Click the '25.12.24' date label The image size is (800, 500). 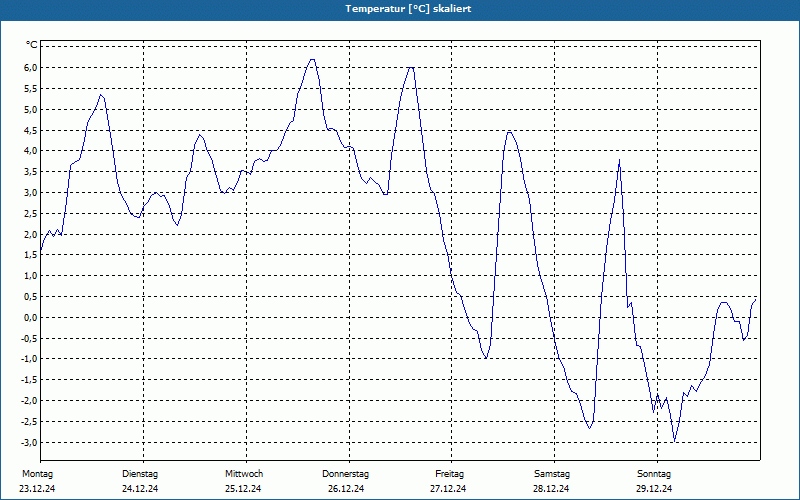pyautogui.click(x=243, y=489)
